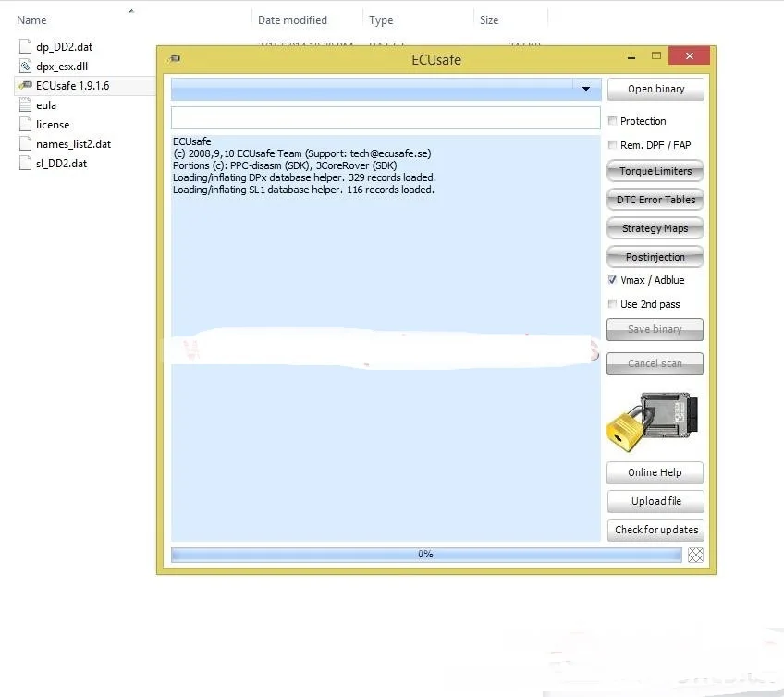Enable the Use 2nd pass checkbox

pyautogui.click(x=612, y=303)
